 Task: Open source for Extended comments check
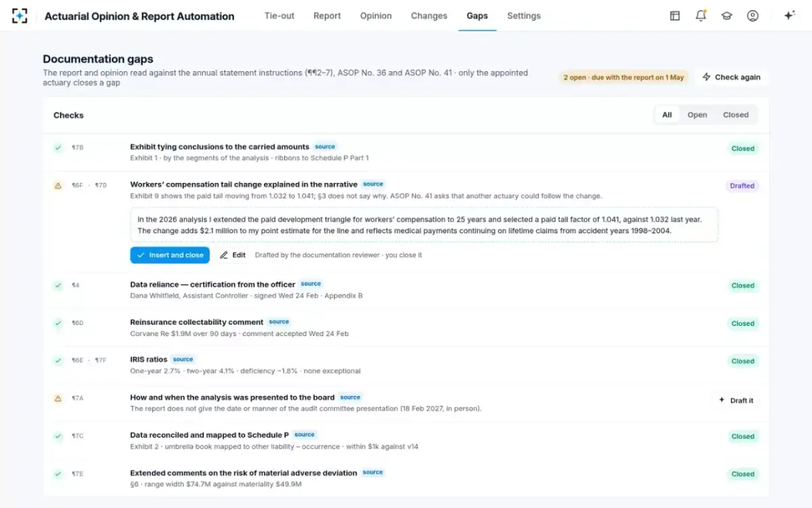point(373,473)
